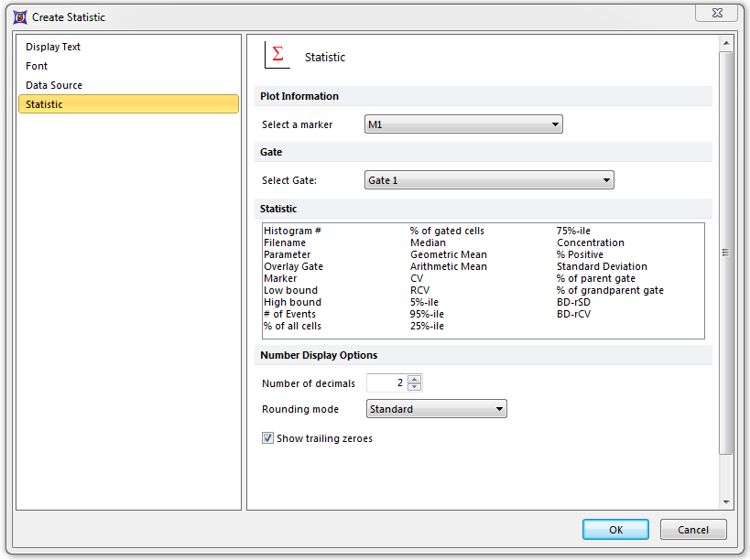Open the Rounding mode dropdown
750x560 pixels.
(436, 409)
